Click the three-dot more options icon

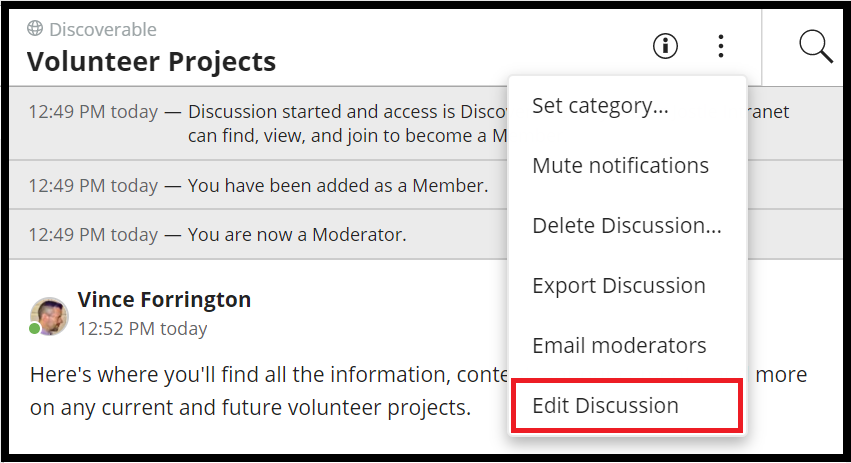pyautogui.click(x=721, y=46)
